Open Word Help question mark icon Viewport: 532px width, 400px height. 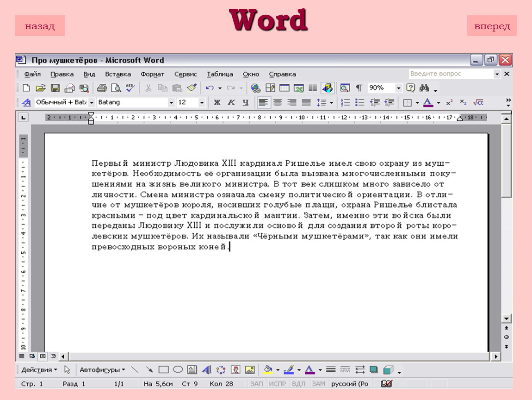pyautogui.click(x=410, y=88)
